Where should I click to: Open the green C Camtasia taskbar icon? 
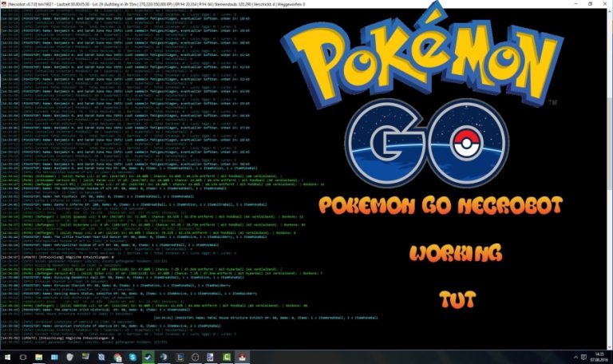(x=227, y=357)
